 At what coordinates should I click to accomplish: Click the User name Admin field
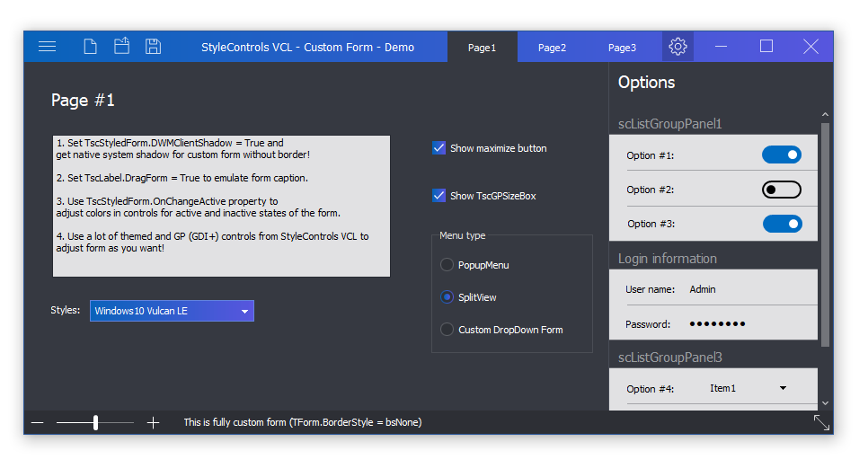(713, 289)
